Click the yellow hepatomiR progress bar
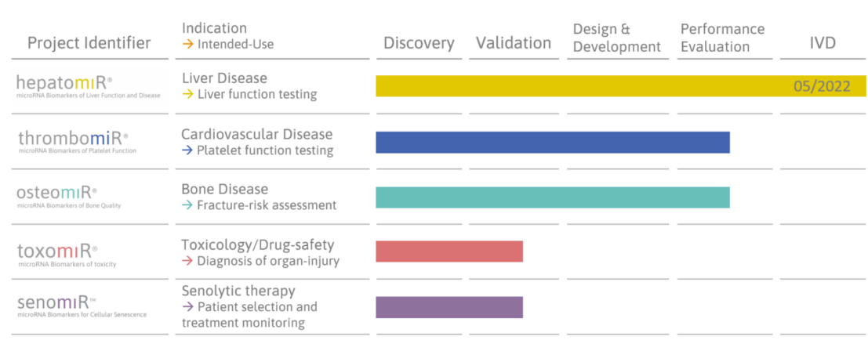This screenshot has width=868, height=340. pos(580,86)
